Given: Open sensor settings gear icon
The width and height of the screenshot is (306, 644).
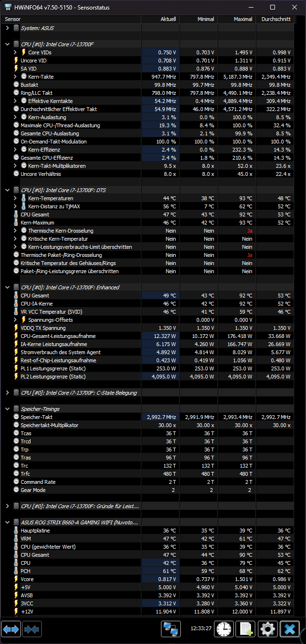Looking at the screenshot, I should click(267, 630).
